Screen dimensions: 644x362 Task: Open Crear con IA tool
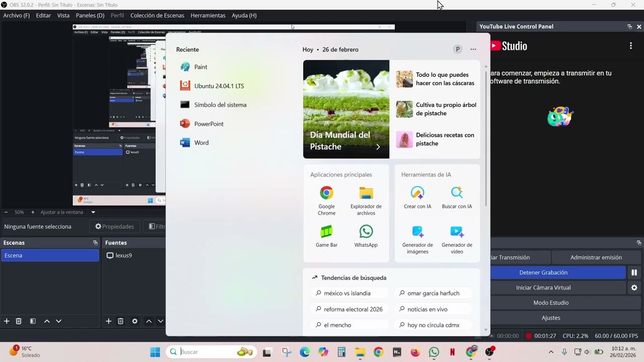pyautogui.click(x=418, y=198)
